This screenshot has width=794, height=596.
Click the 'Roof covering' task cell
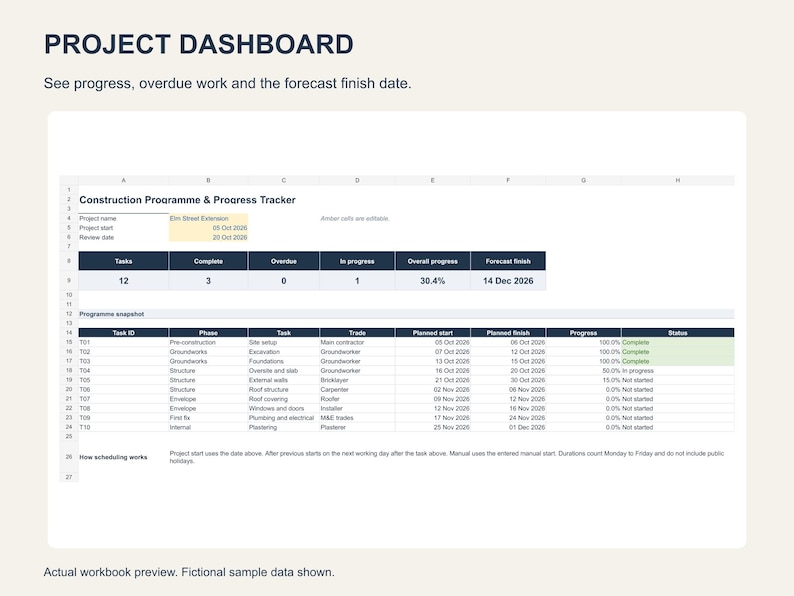tap(284, 399)
